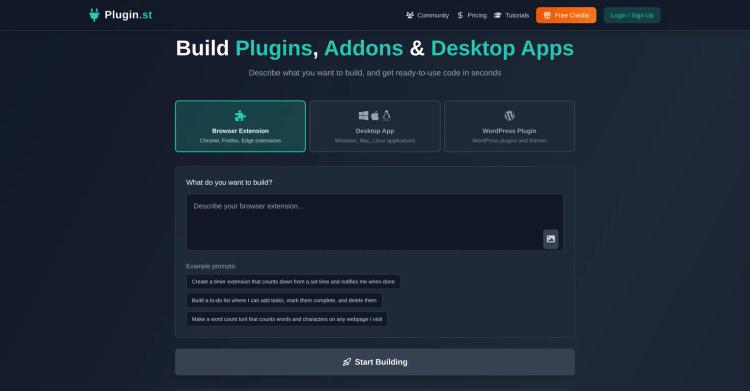Click the rocket icon on Start Building
The width and height of the screenshot is (750, 391).
pos(347,362)
